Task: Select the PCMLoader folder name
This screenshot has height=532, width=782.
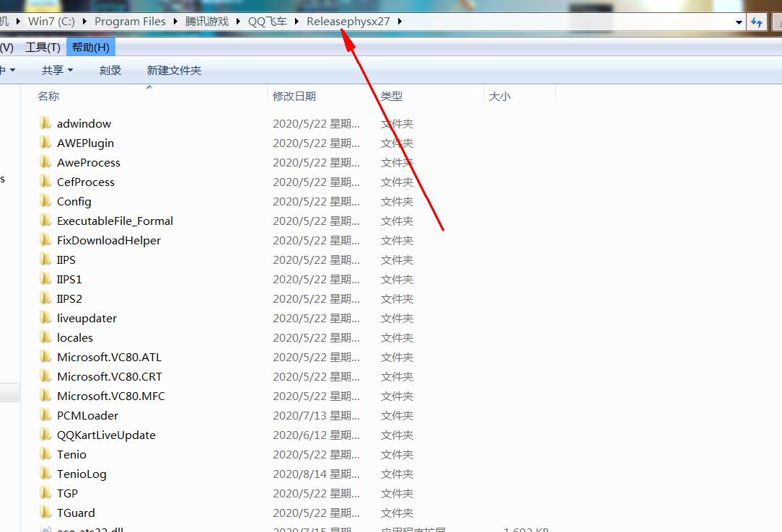Action: (87, 415)
